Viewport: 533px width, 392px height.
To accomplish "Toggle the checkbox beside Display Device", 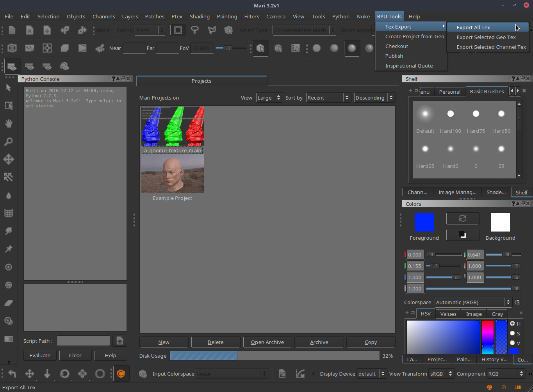I will pyautogui.click(x=313, y=374).
